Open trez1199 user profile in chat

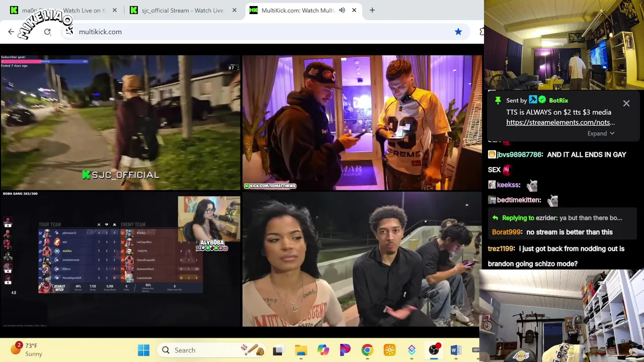[501, 249]
